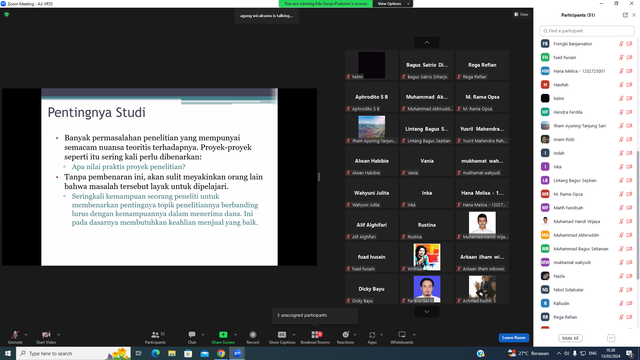Expand audio options arrow next to Unmute
Image resolution: width=640 pixels, height=360 pixels.
(x=26, y=335)
